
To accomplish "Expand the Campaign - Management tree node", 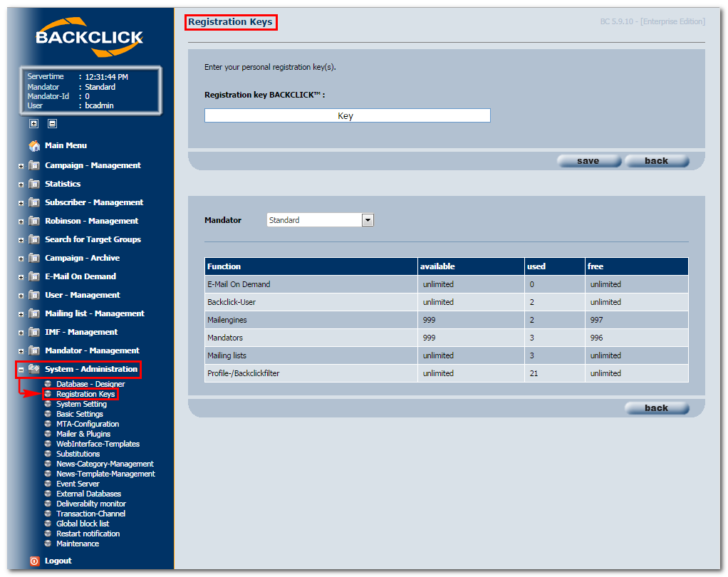I will pyautogui.click(x=21, y=166).
